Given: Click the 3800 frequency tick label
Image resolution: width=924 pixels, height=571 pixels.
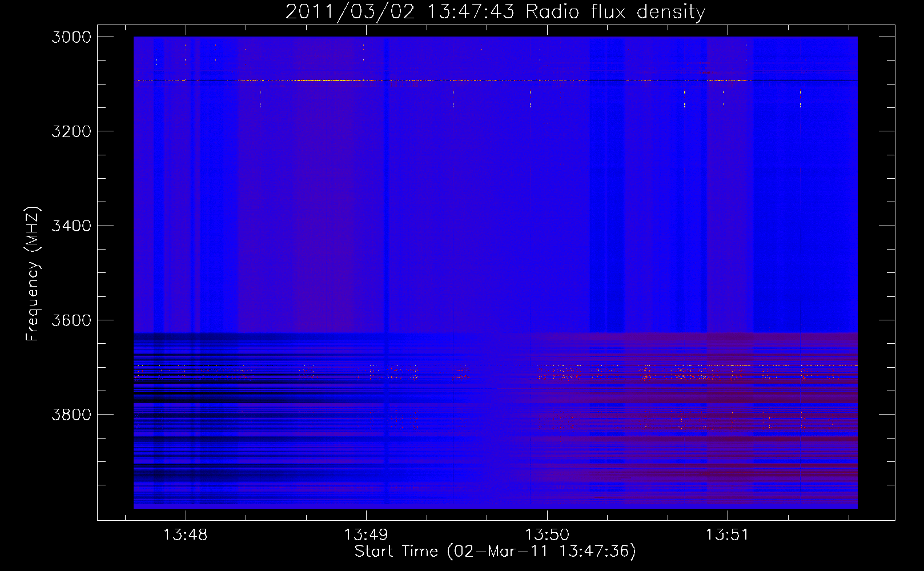Looking at the screenshot, I should 71,415.
